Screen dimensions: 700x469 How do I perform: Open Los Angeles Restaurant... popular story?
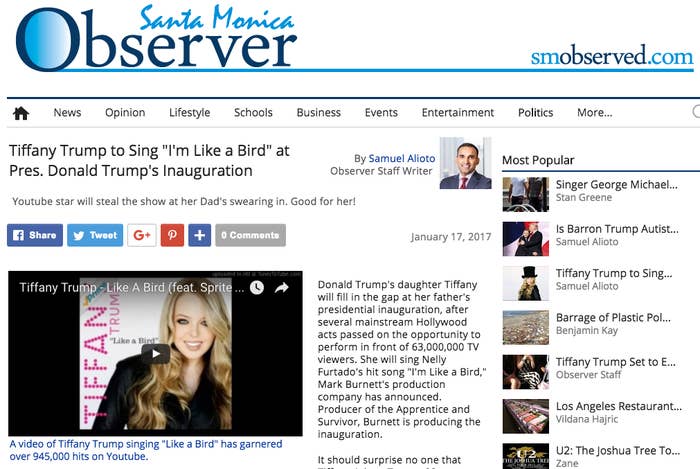coord(619,406)
